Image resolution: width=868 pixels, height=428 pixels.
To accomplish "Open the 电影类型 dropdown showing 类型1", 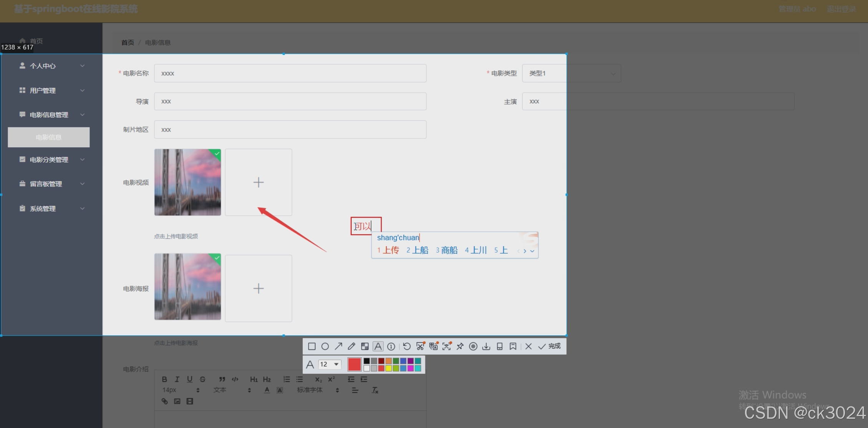I will pyautogui.click(x=571, y=73).
